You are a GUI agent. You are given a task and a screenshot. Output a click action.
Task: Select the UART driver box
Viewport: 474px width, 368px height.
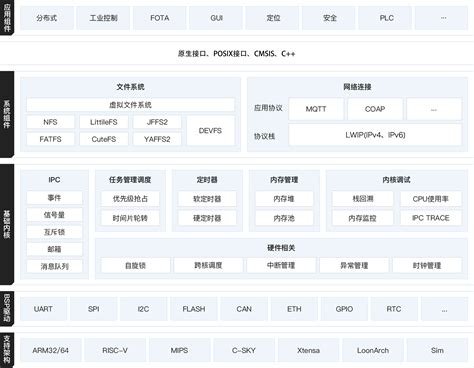tap(43, 309)
